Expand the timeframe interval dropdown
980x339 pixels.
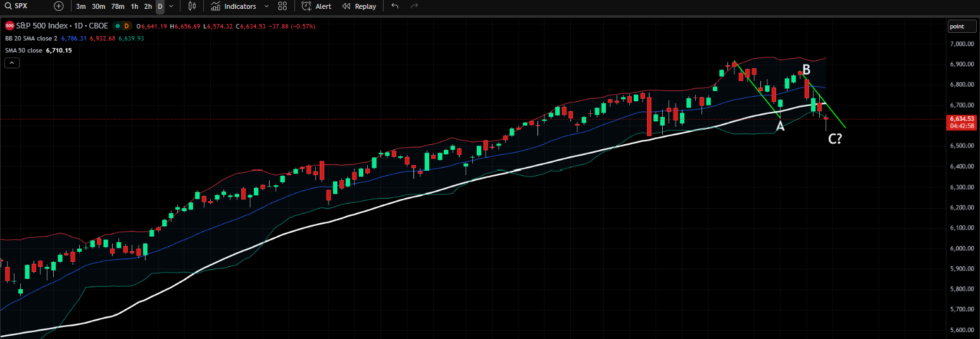(171, 6)
